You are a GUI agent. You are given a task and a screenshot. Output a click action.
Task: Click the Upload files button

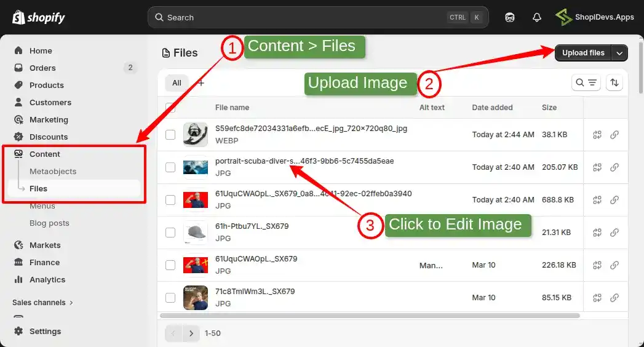pyautogui.click(x=583, y=53)
